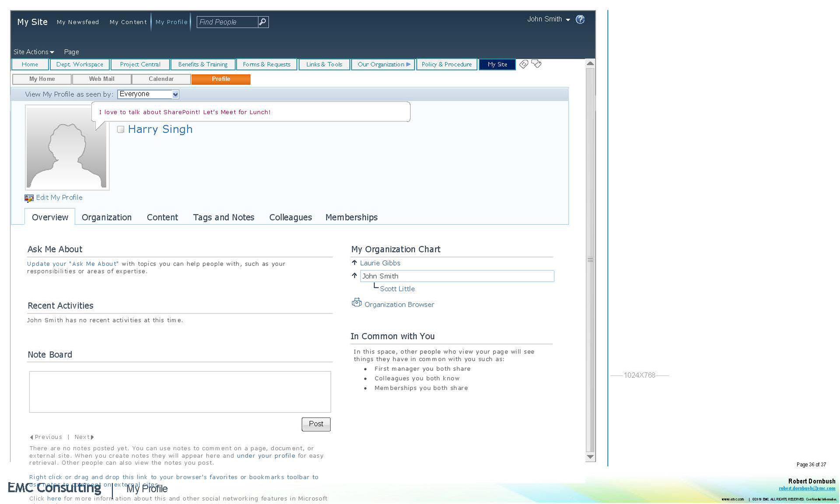Open the Our Organization navigation menu

383,65
